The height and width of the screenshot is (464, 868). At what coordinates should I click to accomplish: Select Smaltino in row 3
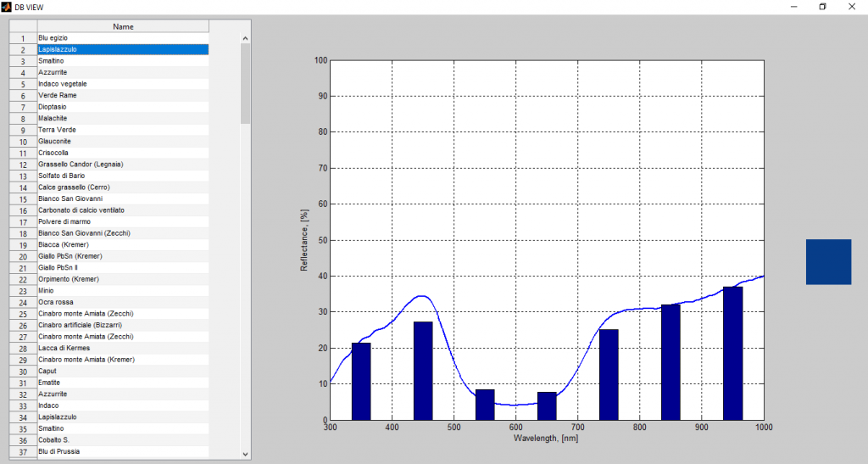pyautogui.click(x=123, y=61)
